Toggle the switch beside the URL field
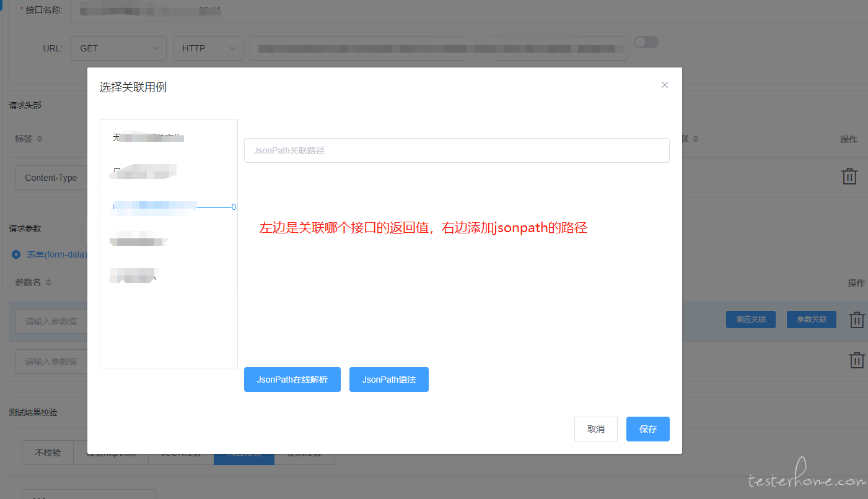868x499 pixels. point(646,42)
